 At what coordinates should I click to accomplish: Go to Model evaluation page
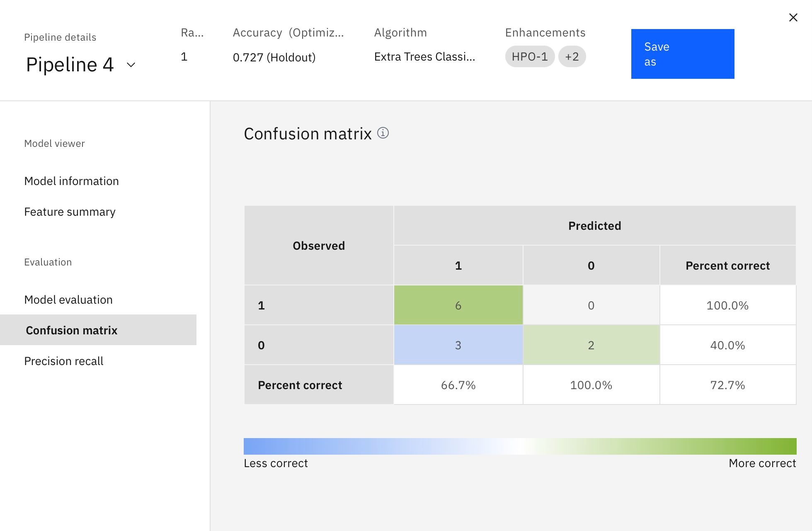click(x=68, y=300)
